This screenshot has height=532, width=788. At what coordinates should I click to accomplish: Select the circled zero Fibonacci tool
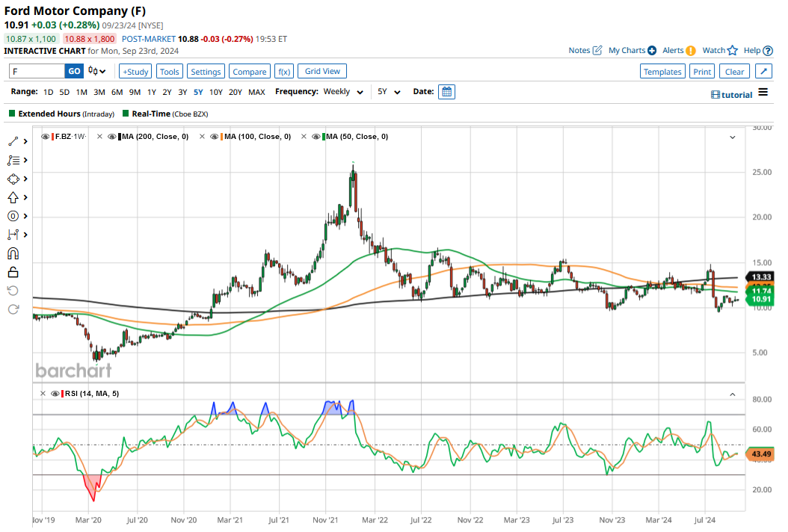click(x=13, y=216)
